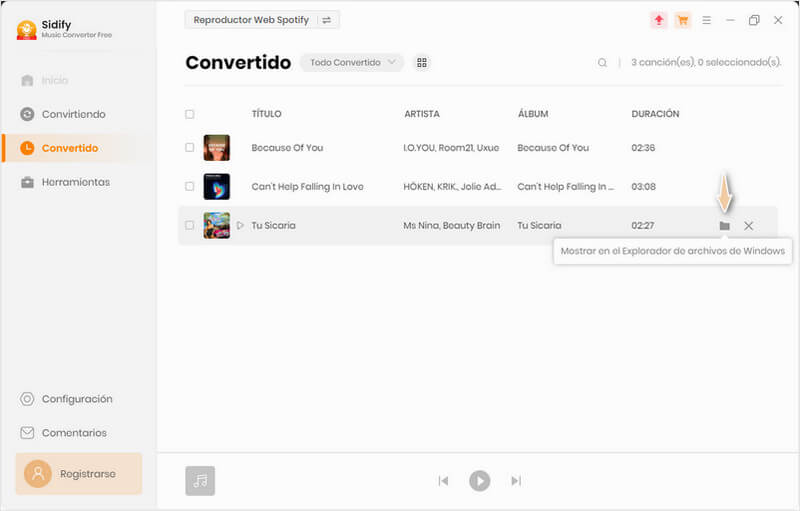The height and width of the screenshot is (511, 800).
Task: Skip to the next track
Action: 516,481
